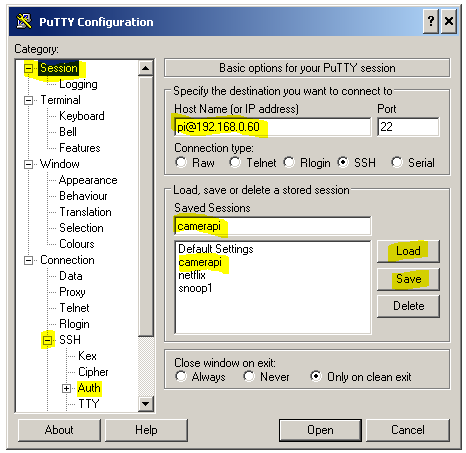Click the Saved Sessions name field
Viewport: 466px width, 453px height.
coord(273,226)
